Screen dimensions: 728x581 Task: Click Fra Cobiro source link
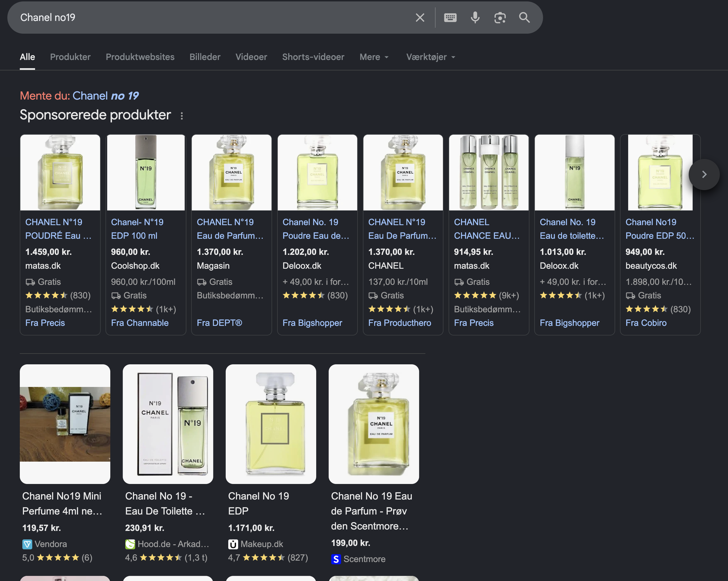coord(646,323)
